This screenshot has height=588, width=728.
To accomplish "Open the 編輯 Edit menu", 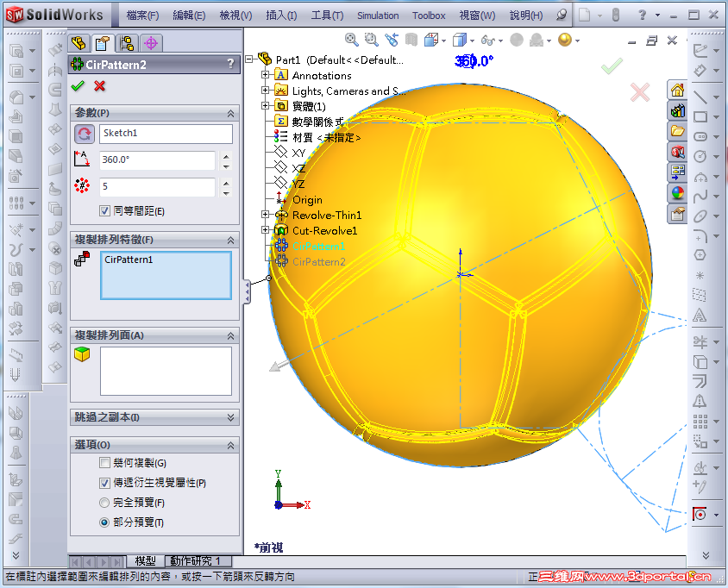I will point(189,16).
